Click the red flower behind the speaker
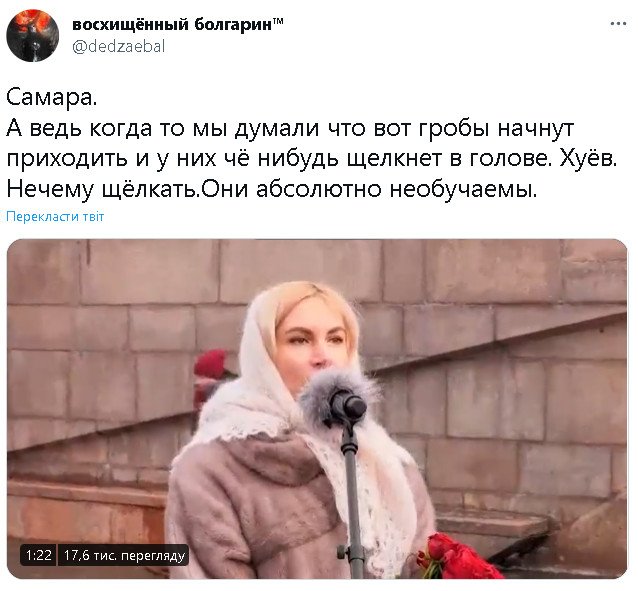 point(210,366)
